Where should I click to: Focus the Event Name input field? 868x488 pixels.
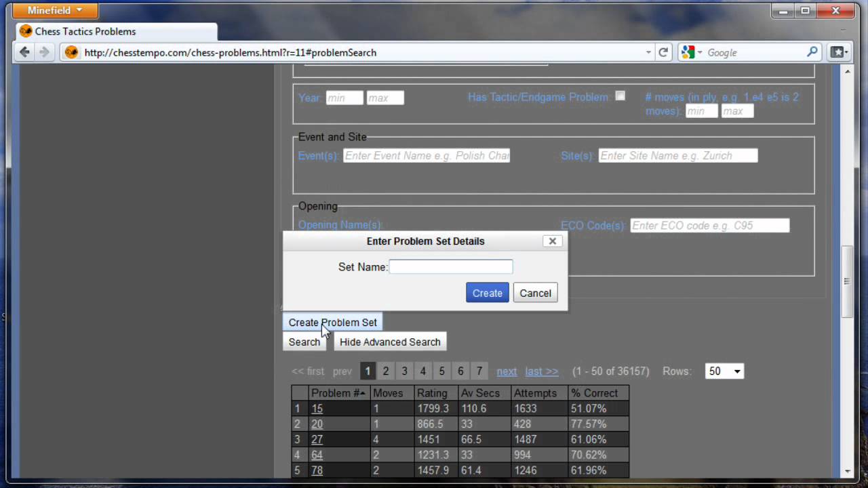(x=427, y=155)
